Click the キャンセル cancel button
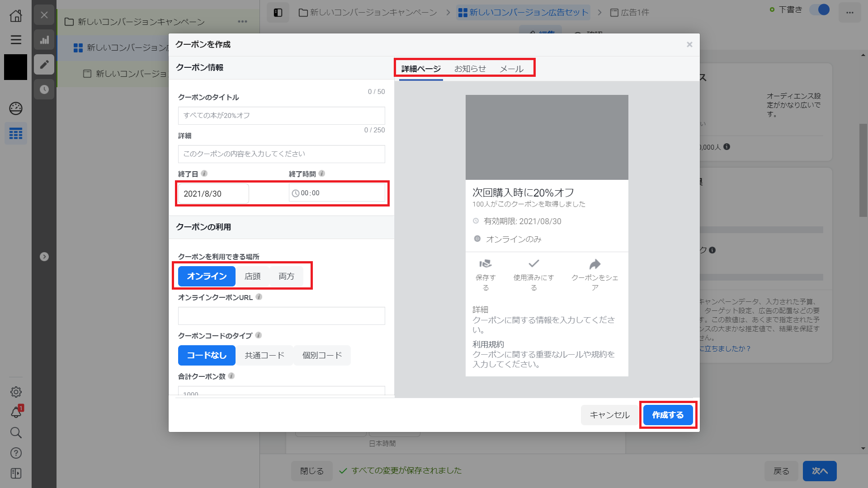 (609, 415)
